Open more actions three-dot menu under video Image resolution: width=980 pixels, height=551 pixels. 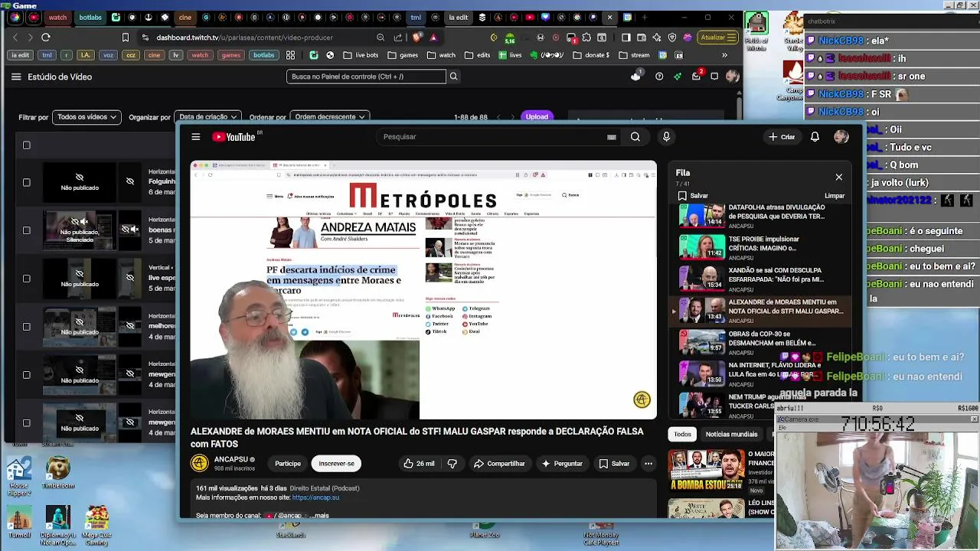pos(648,464)
